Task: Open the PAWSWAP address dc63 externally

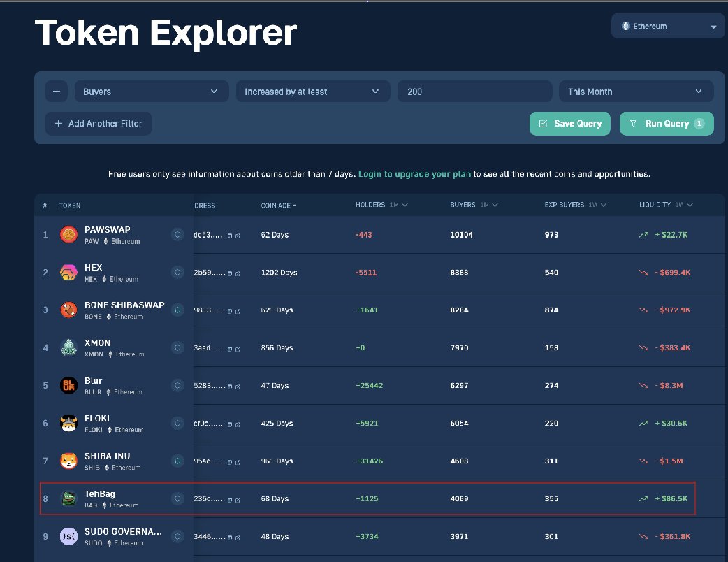Action: pyautogui.click(x=238, y=236)
